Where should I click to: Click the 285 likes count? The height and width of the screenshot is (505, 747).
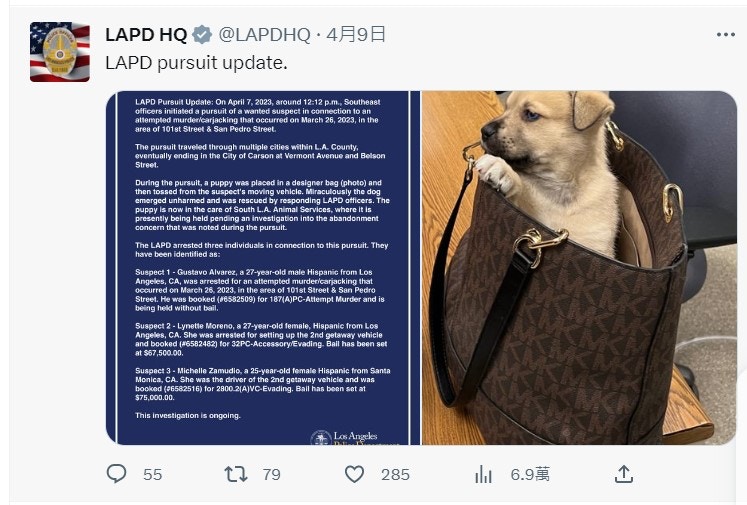(395, 475)
